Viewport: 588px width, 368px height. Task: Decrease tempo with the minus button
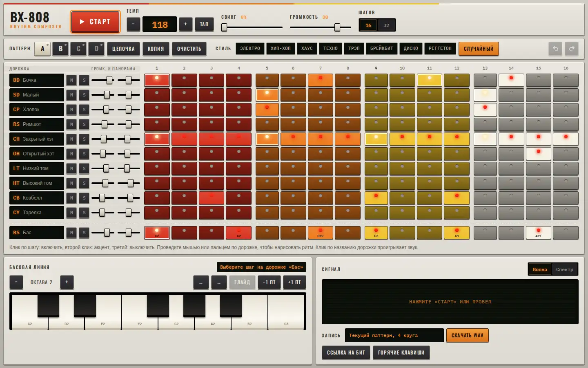pos(133,24)
